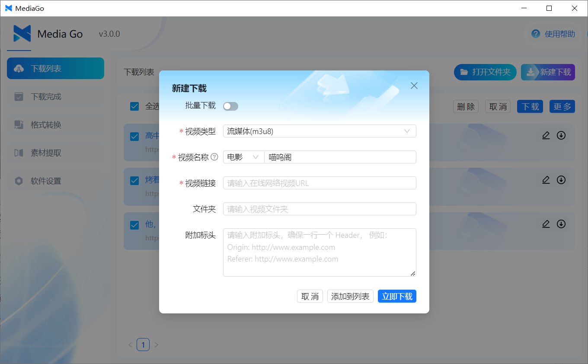The height and width of the screenshot is (364, 588).
Task: Click the 新建下载 button in the header
Action: click(548, 72)
